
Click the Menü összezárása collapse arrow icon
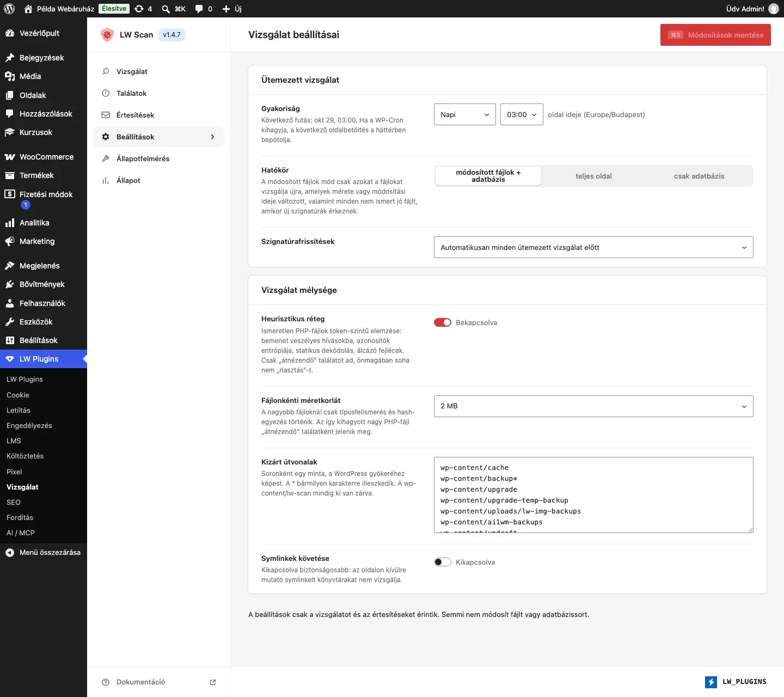tap(10, 553)
